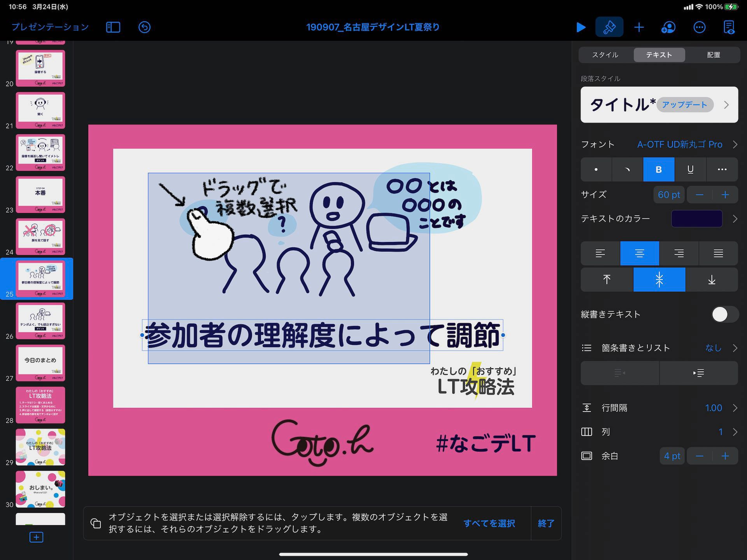Select slide 22 thumbnail
747x560 pixels.
pyautogui.click(x=40, y=153)
